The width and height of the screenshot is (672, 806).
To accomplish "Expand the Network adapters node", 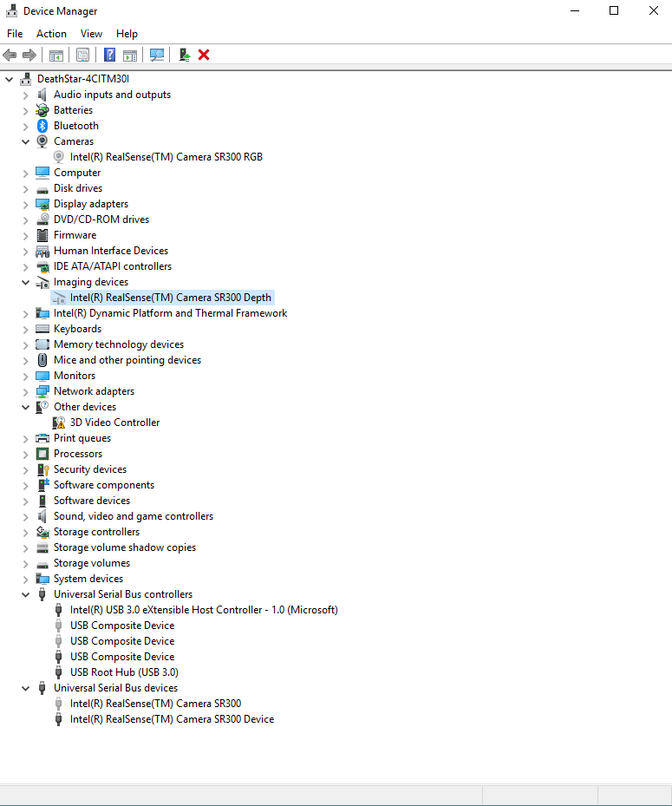I will click(x=26, y=391).
